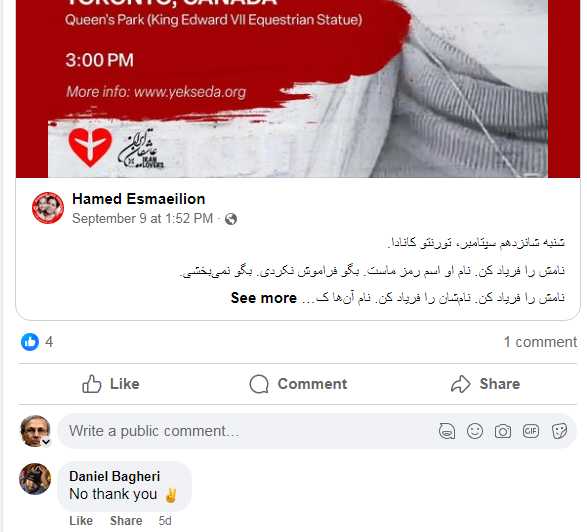Screen dimensions: 587x532
Task: Open the Toronto event poster image
Action: click(x=298, y=89)
